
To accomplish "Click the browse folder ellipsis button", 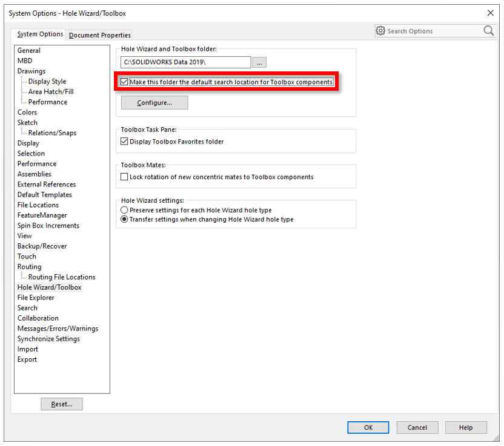I will tap(259, 62).
